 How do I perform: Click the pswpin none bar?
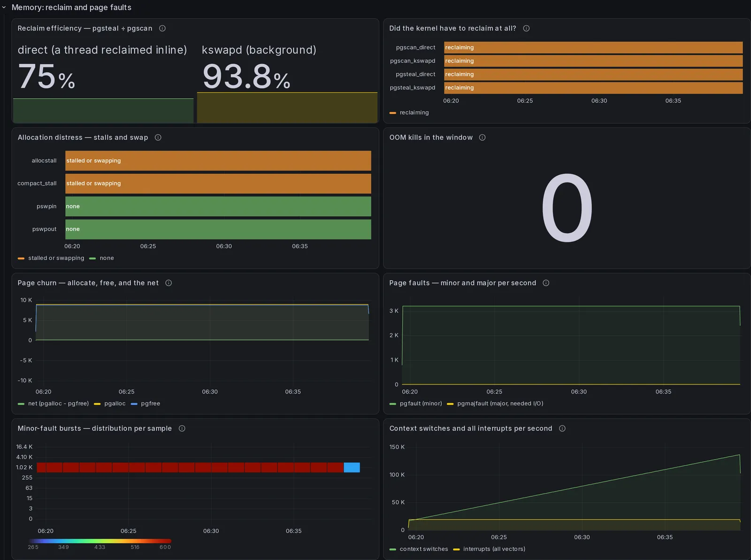tap(218, 206)
